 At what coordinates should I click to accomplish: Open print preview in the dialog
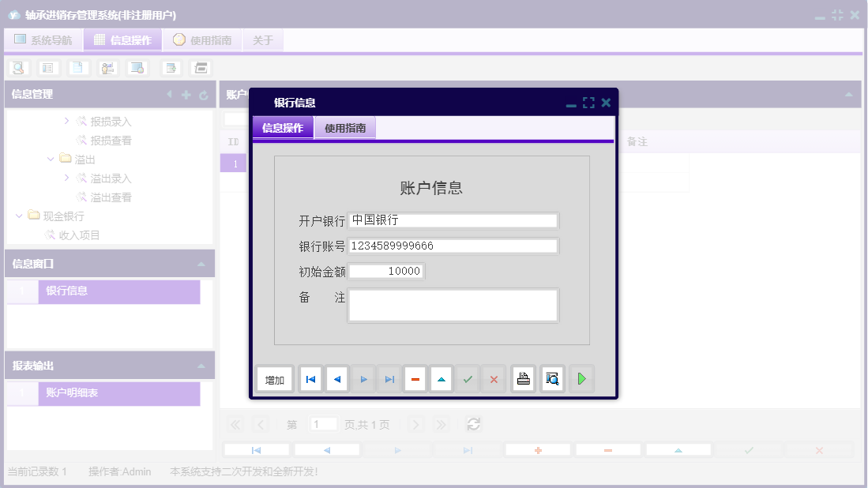click(551, 378)
